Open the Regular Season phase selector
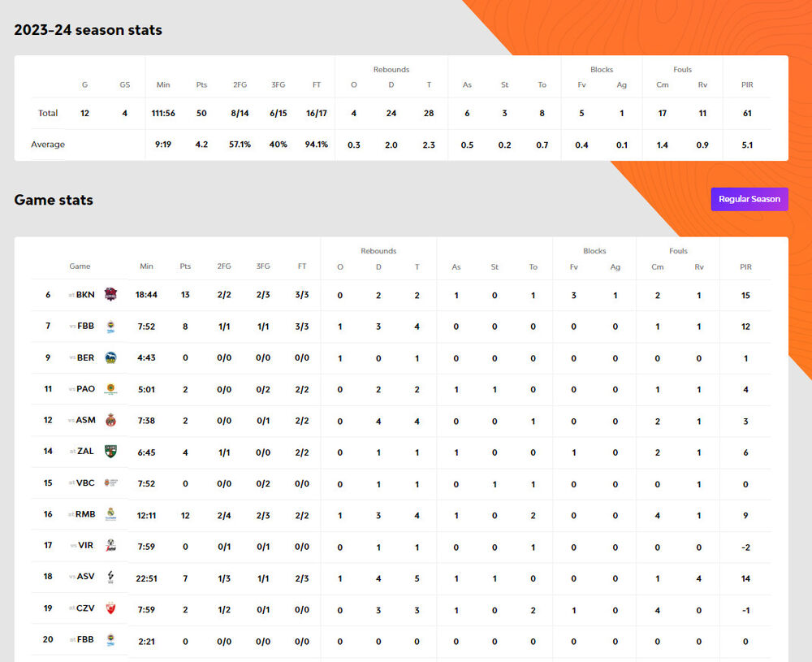This screenshot has width=812, height=662. pos(749,199)
